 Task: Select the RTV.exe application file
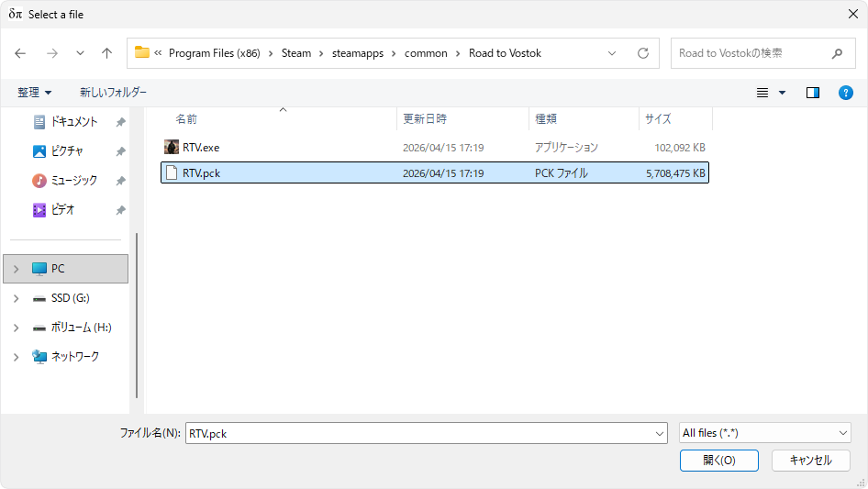[201, 147]
